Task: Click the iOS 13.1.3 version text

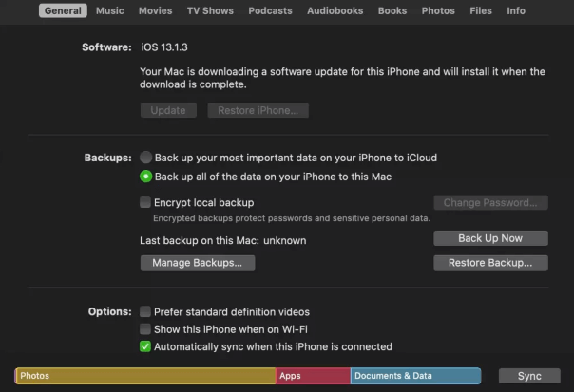Action: [164, 47]
